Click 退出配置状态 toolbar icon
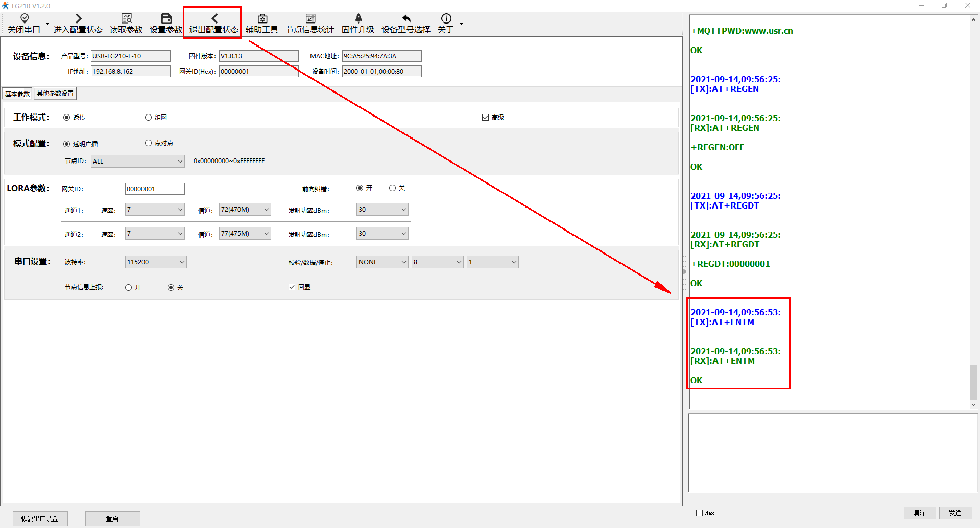Image resolution: width=980 pixels, height=528 pixels. (214, 19)
